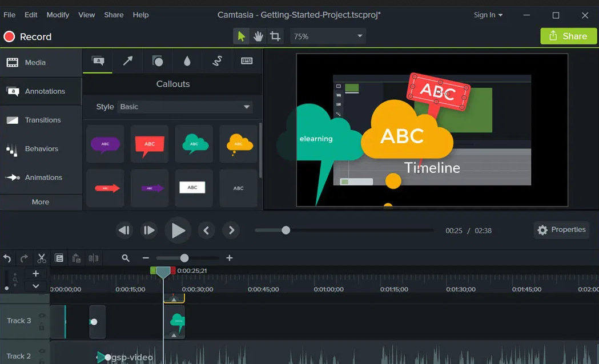The width and height of the screenshot is (599, 364).
Task: Open the arrows and lines annotation tab
Action: 128,61
